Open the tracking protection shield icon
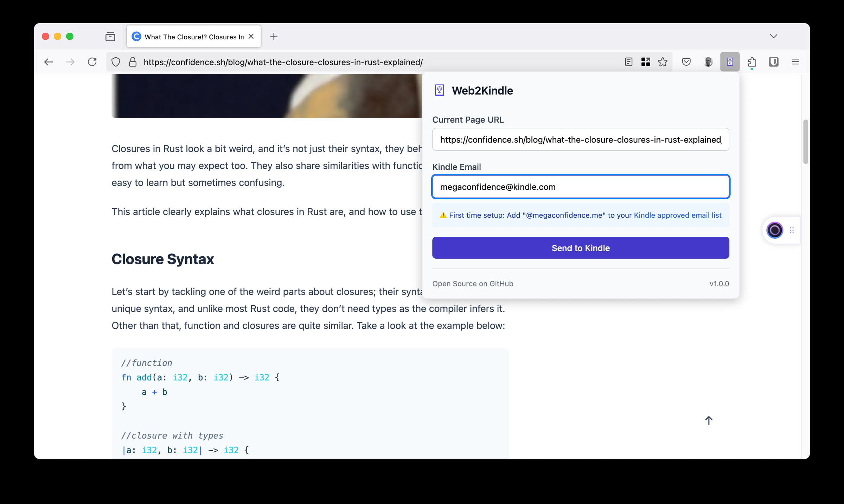 [x=116, y=62]
